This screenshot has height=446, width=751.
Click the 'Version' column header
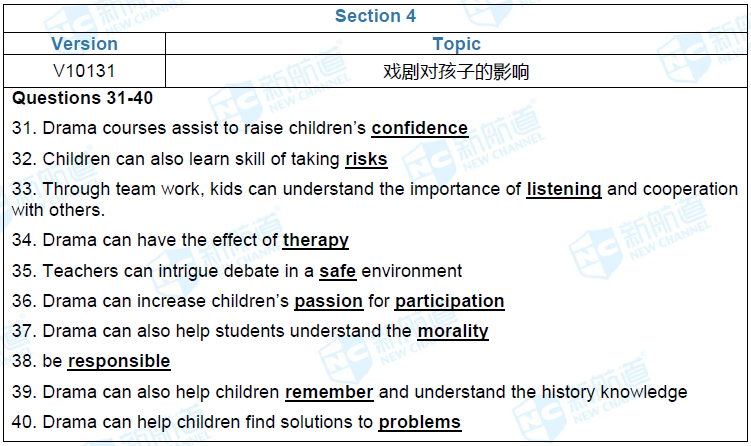pos(84,44)
